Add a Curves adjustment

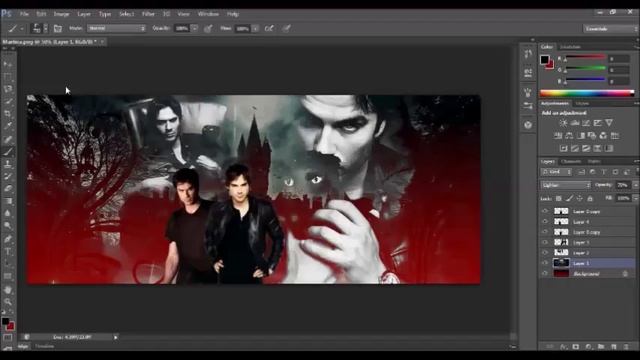[x=586, y=123]
